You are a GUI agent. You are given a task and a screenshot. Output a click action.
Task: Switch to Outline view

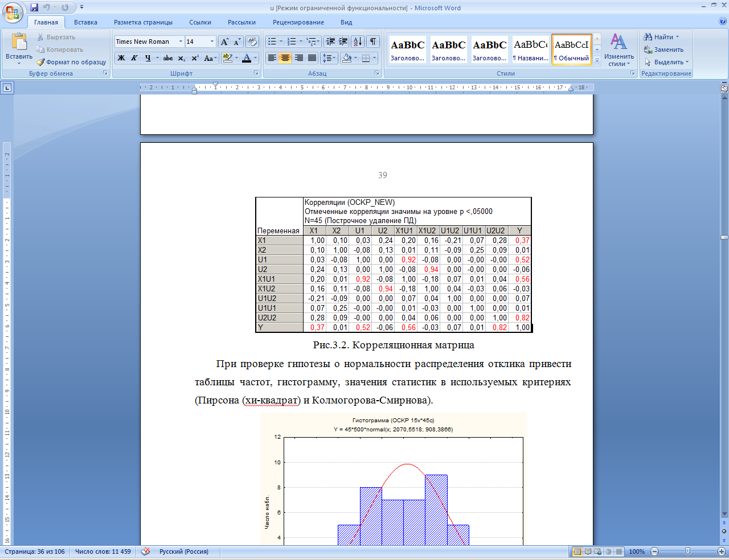tap(608, 551)
